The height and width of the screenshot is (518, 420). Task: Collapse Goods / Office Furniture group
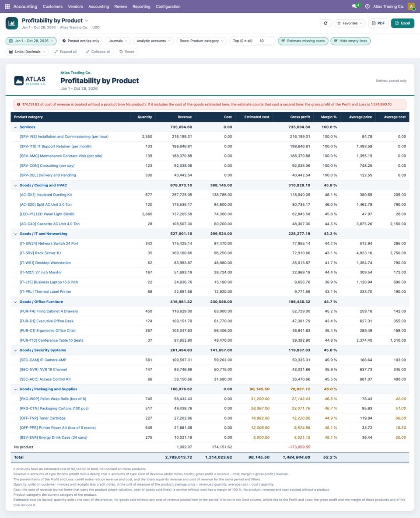[15, 302]
